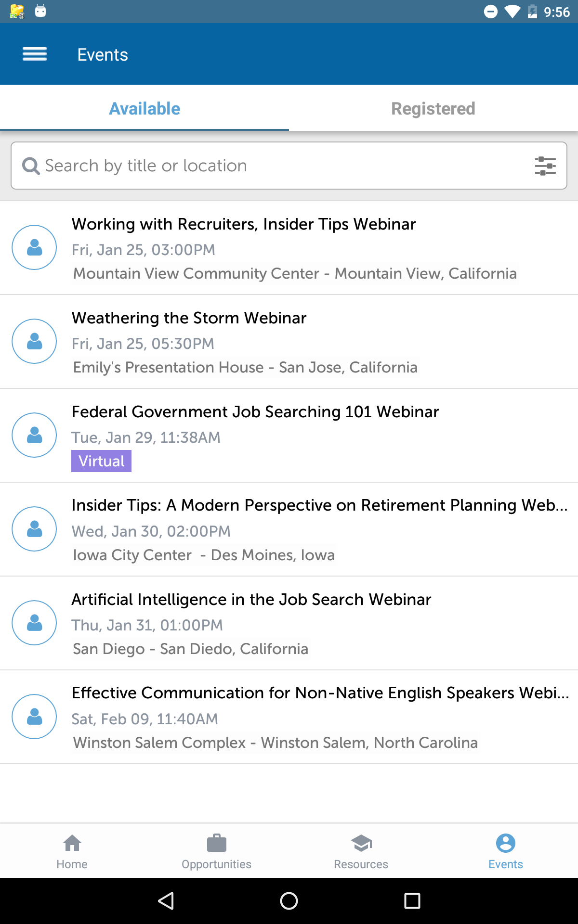Open the hamburger navigation menu
The width and height of the screenshot is (578, 924).
(35, 54)
